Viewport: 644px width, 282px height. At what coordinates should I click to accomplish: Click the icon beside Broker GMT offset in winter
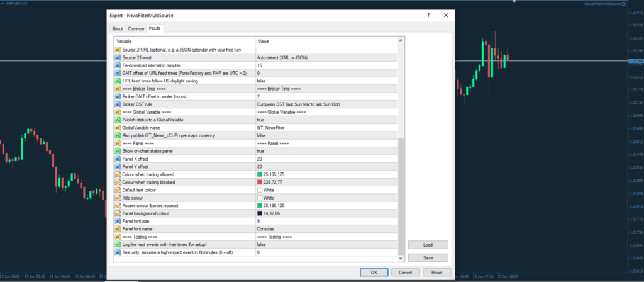pyautogui.click(x=118, y=96)
